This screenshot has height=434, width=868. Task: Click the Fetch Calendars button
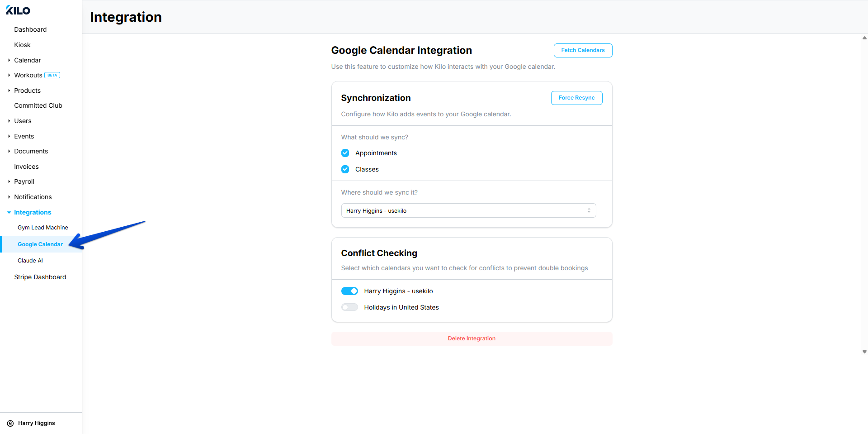coord(583,50)
